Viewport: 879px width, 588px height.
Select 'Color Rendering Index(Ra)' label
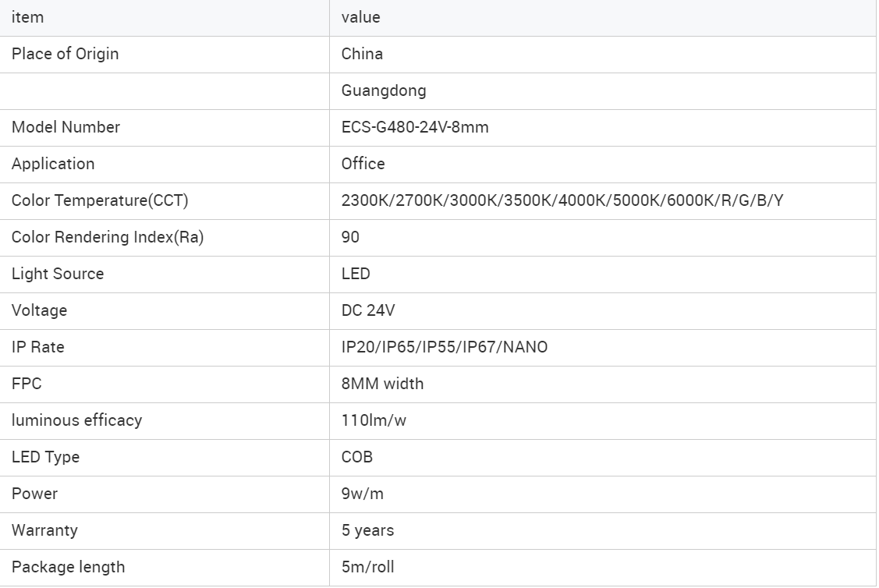(108, 237)
